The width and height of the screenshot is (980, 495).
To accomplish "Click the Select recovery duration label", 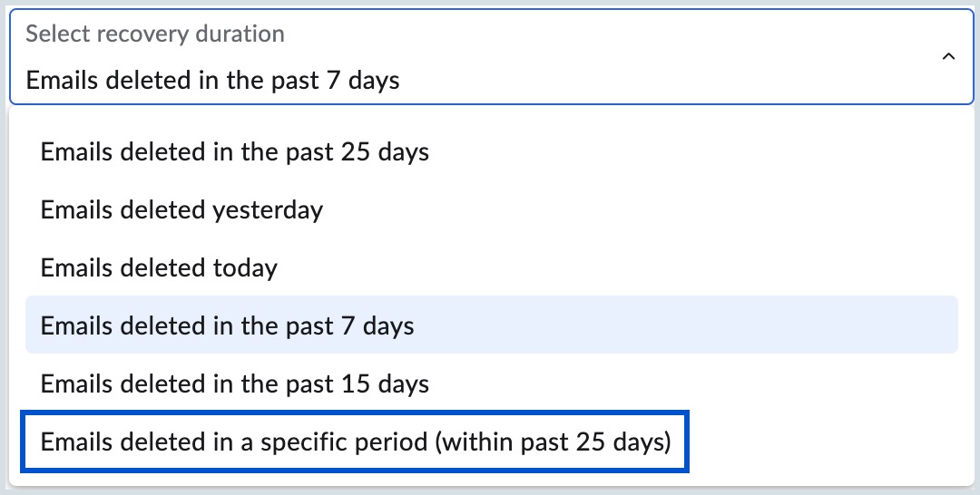I will point(155,34).
